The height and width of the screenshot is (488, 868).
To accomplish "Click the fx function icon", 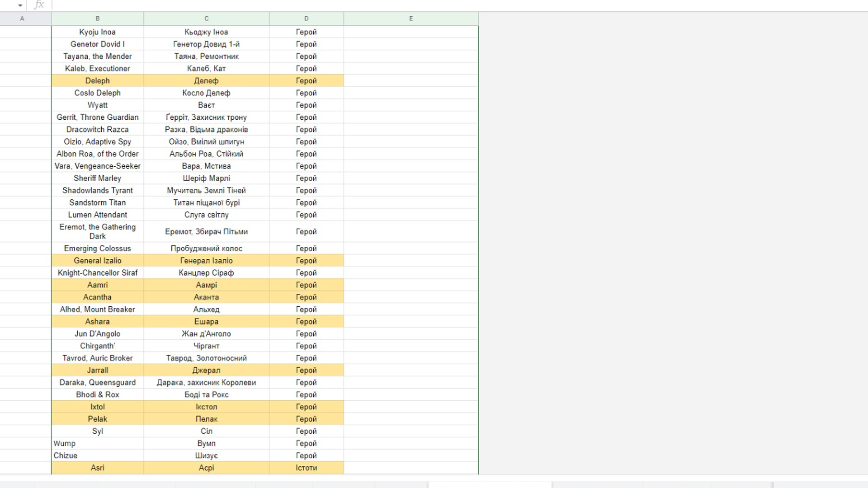I will tap(39, 5).
